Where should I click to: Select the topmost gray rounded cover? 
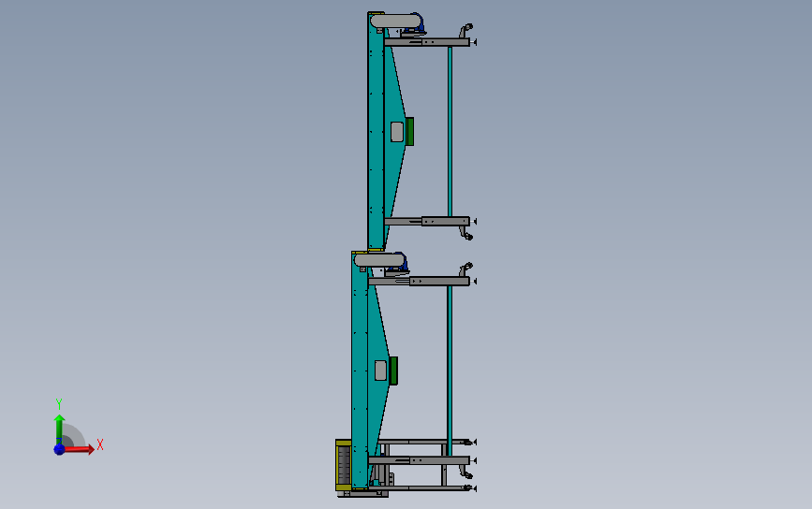[x=395, y=22]
